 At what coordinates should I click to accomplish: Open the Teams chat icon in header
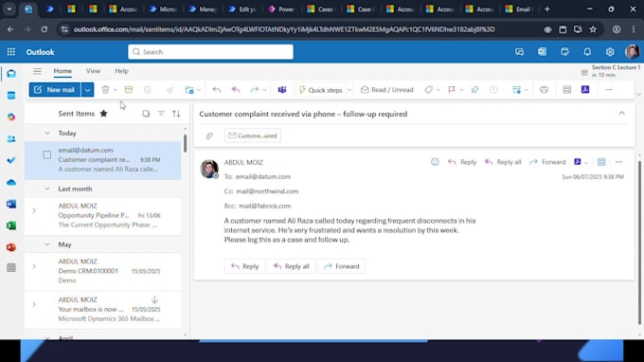coord(520,52)
